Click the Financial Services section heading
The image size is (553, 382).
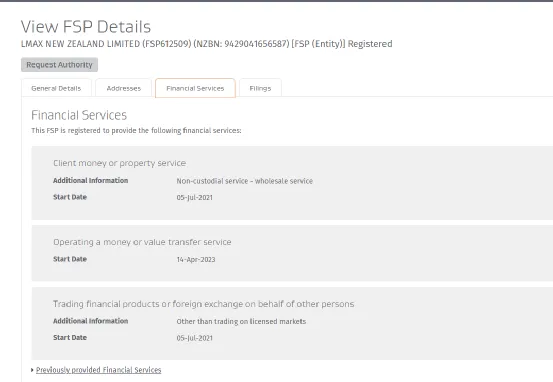click(x=79, y=115)
